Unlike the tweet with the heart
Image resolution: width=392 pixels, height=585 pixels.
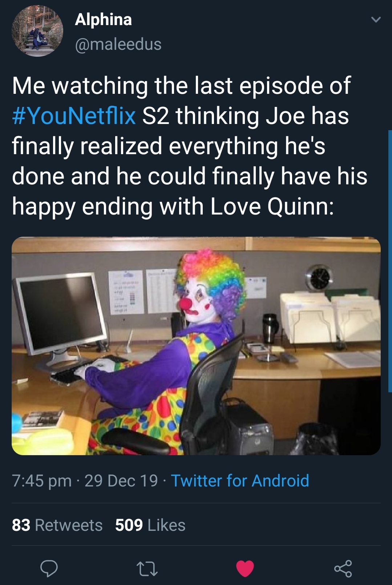(245, 568)
